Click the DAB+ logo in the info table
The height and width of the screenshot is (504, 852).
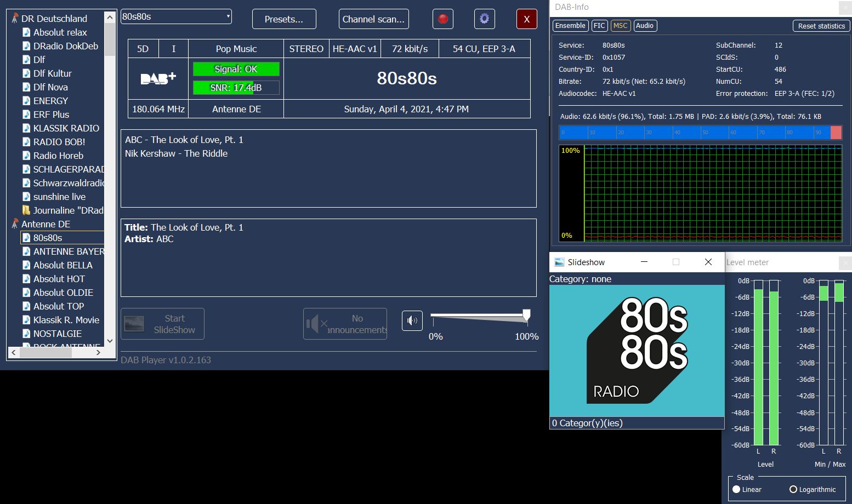pos(158,79)
